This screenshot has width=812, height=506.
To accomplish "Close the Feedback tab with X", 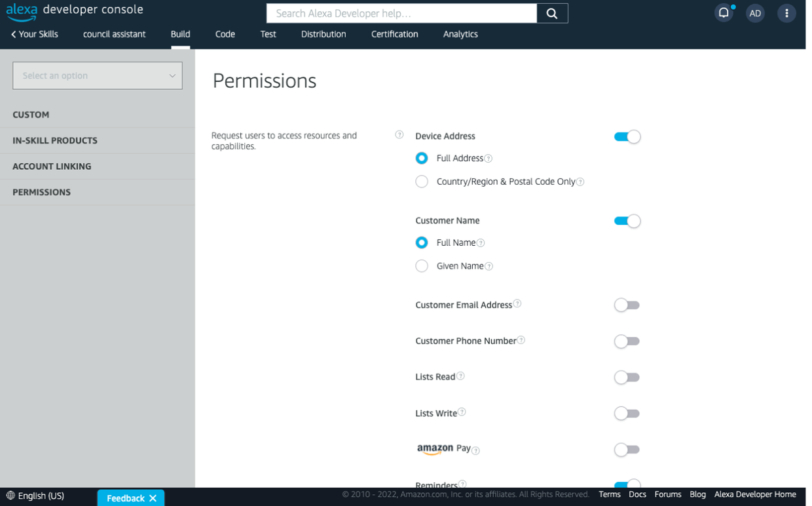I will point(153,498).
